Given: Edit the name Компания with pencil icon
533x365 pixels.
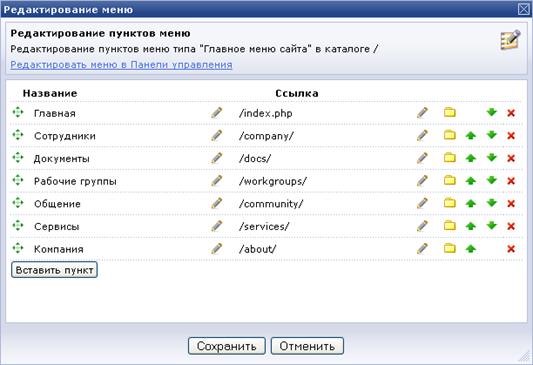Looking at the screenshot, I should (x=217, y=248).
